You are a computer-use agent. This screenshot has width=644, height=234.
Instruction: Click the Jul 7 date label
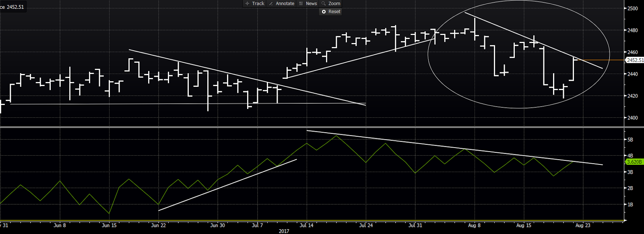tap(257, 225)
